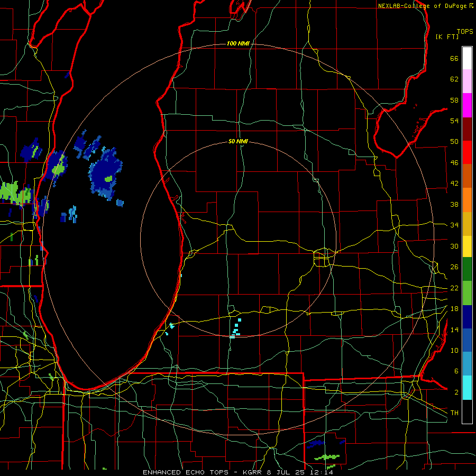Click the 30 legend value
The height and width of the screenshot is (476, 476).
454,246
